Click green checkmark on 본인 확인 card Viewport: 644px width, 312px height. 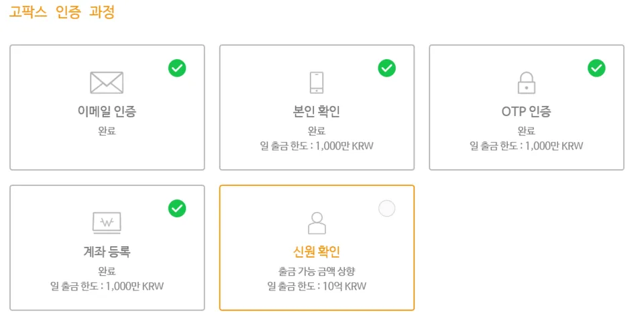(x=387, y=68)
